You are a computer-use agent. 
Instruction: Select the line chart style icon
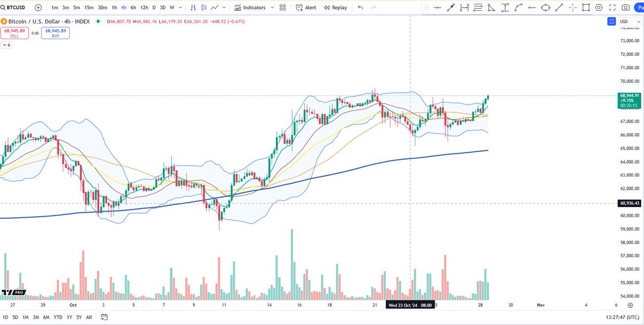click(x=215, y=8)
